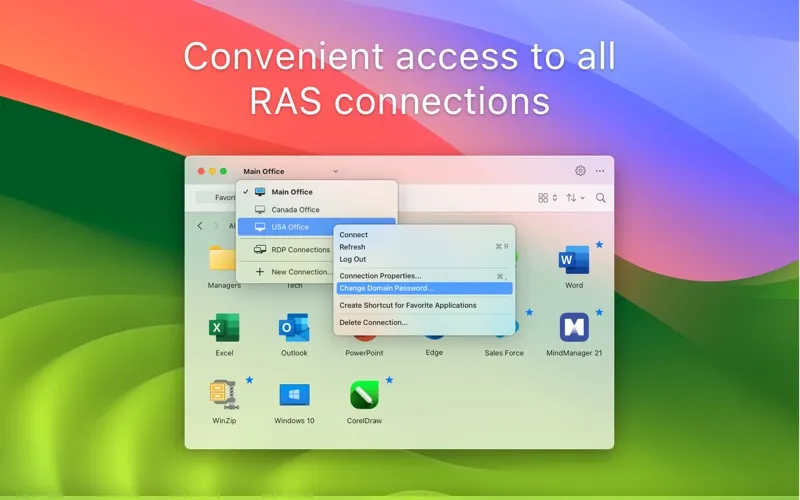Open the Outlook application icon
The image size is (800, 500).
point(294,328)
